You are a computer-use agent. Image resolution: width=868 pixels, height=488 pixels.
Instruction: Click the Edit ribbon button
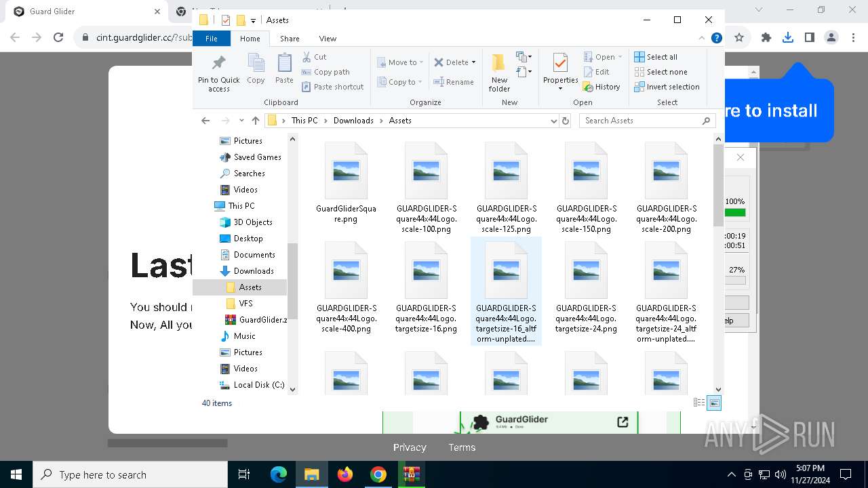coord(595,72)
